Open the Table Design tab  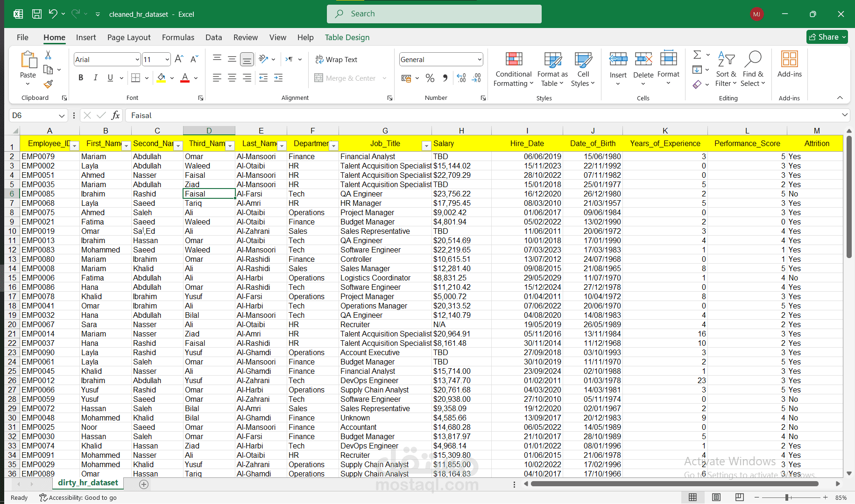[x=347, y=37]
